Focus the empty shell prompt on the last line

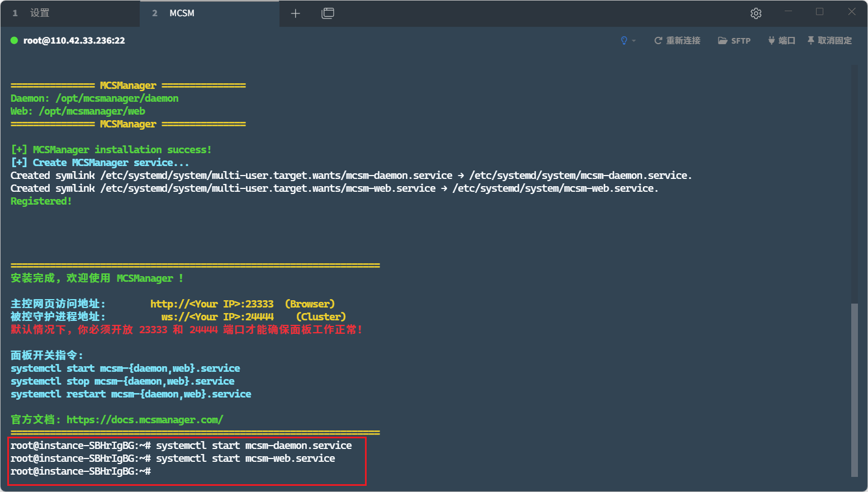pyautogui.click(x=80, y=471)
